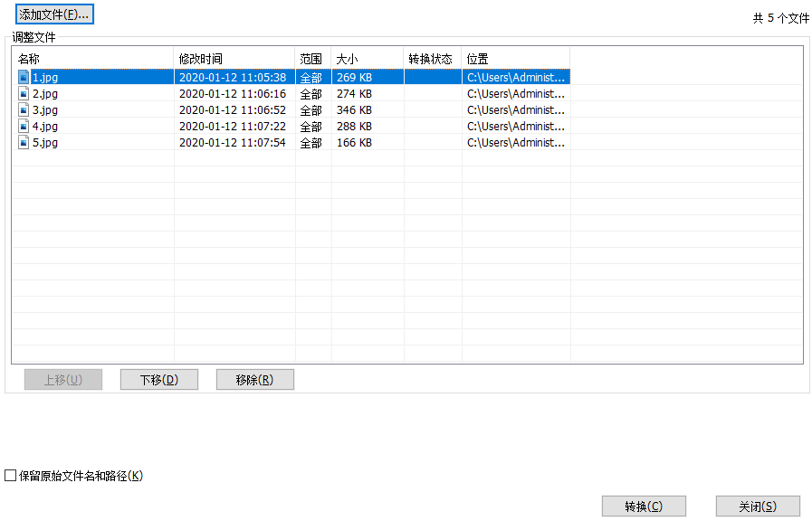
Task: Click the file icon beside 5.jpg
Action: tap(23, 142)
